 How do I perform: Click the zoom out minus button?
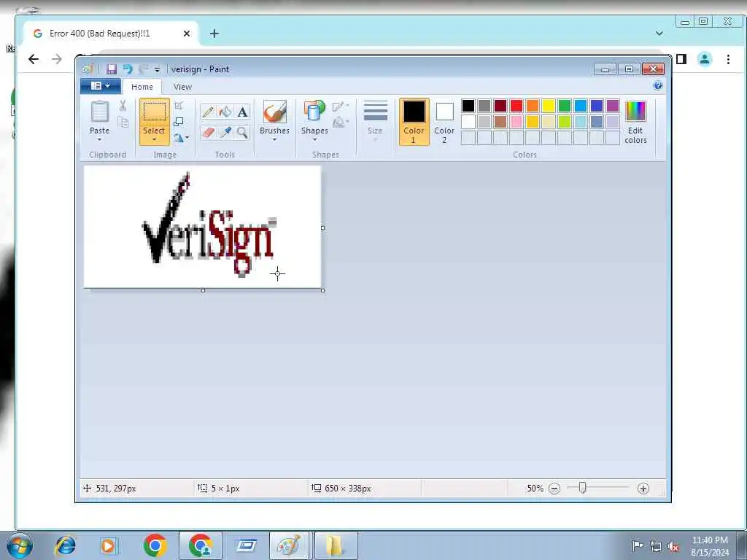coord(554,489)
